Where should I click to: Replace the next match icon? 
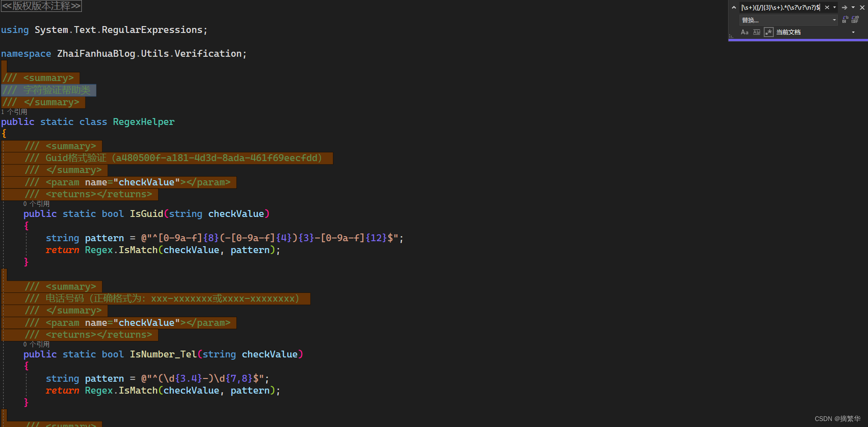coord(845,20)
